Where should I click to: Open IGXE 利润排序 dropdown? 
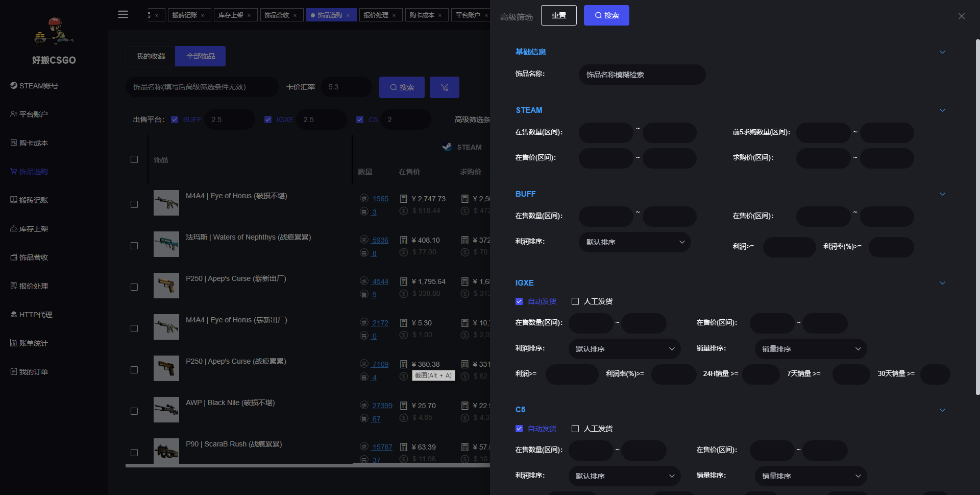point(625,349)
